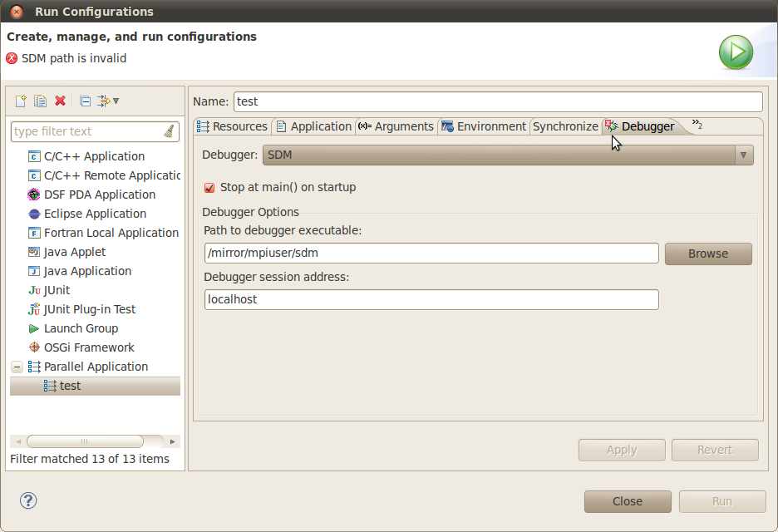Screen dimensions: 778x532
Task: Click the JUnit icon
Action: coord(34,290)
